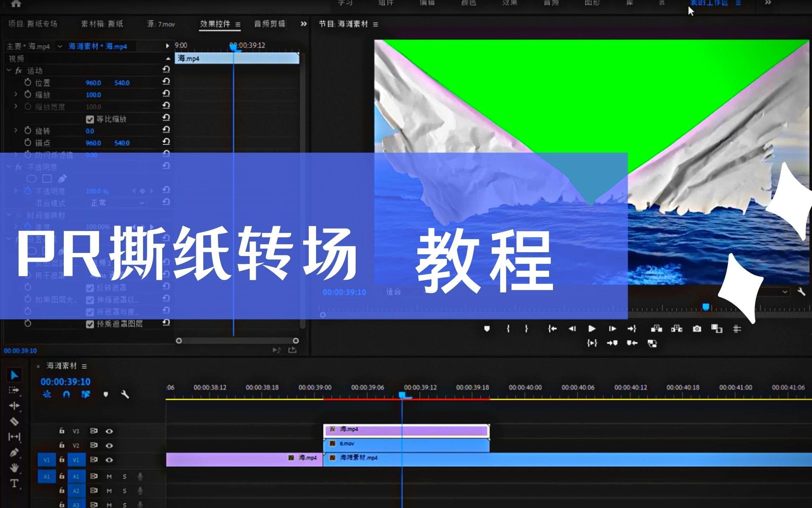Reset the Position parameter
Viewport: 812px width, 508px height.
coord(166,81)
